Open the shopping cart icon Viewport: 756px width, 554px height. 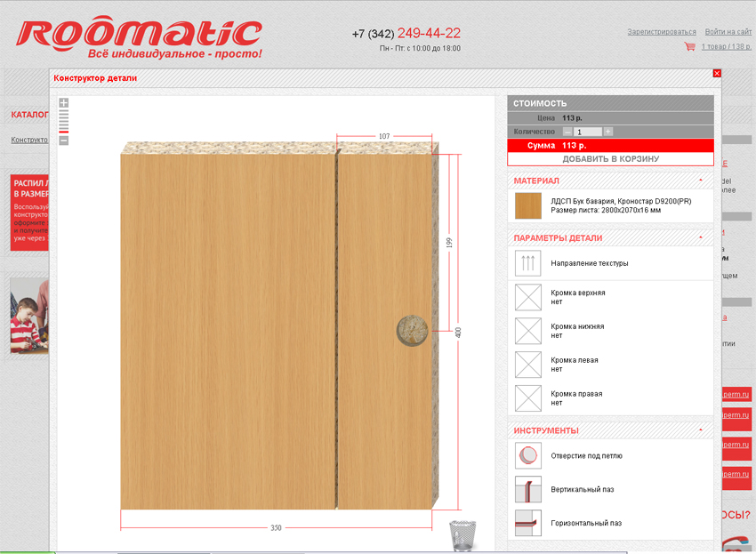coord(689,46)
